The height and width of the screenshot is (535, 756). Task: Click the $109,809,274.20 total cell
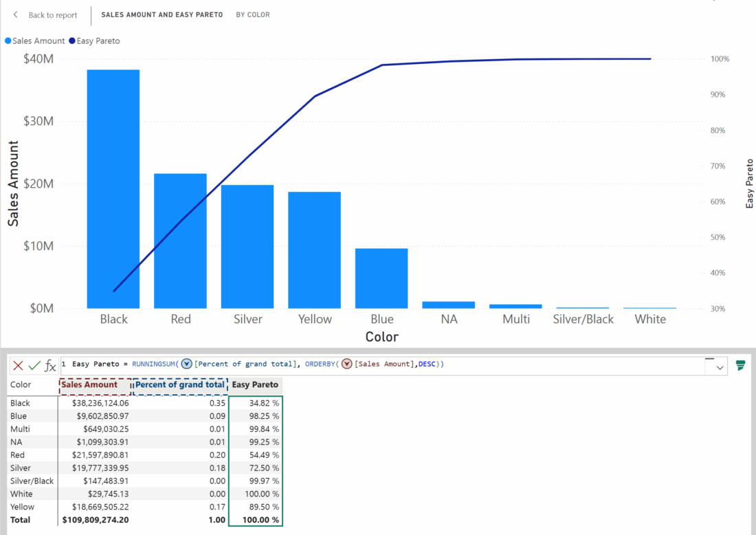(96, 520)
